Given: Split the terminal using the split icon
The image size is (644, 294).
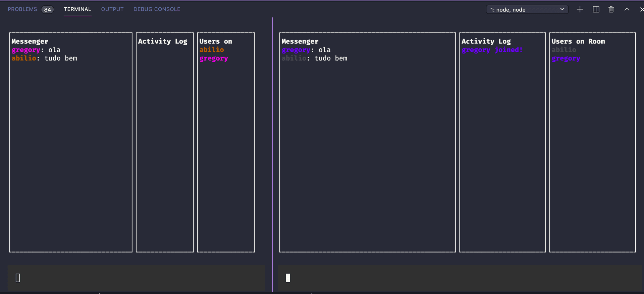Looking at the screenshot, I should coord(596,9).
